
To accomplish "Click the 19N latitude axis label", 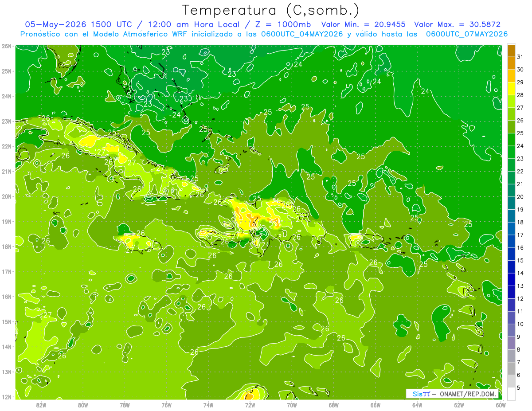I will (6, 222).
